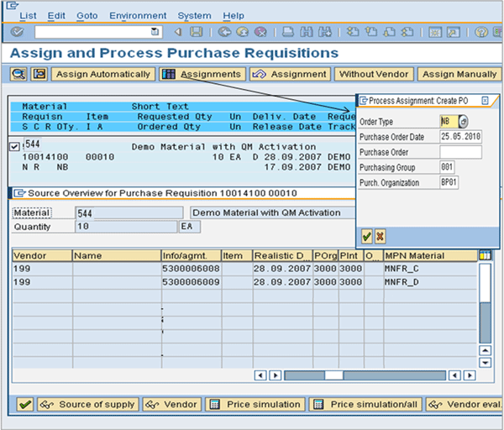Click the yellow Exit icon
The width and height of the screenshot is (504, 430).
point(243,32)
